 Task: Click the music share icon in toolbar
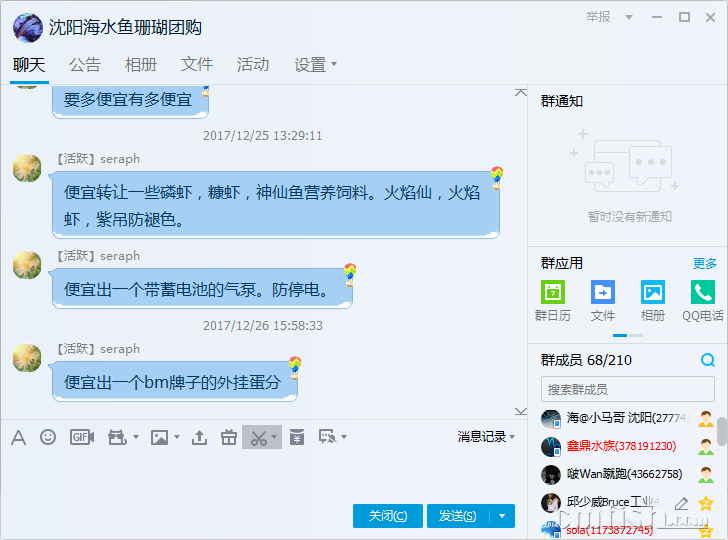click(x=117, y=437)
